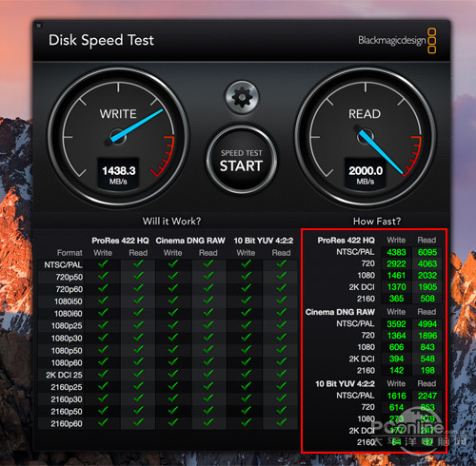
Task: Close the Disk Speed Test window
Action: [39, 26]
